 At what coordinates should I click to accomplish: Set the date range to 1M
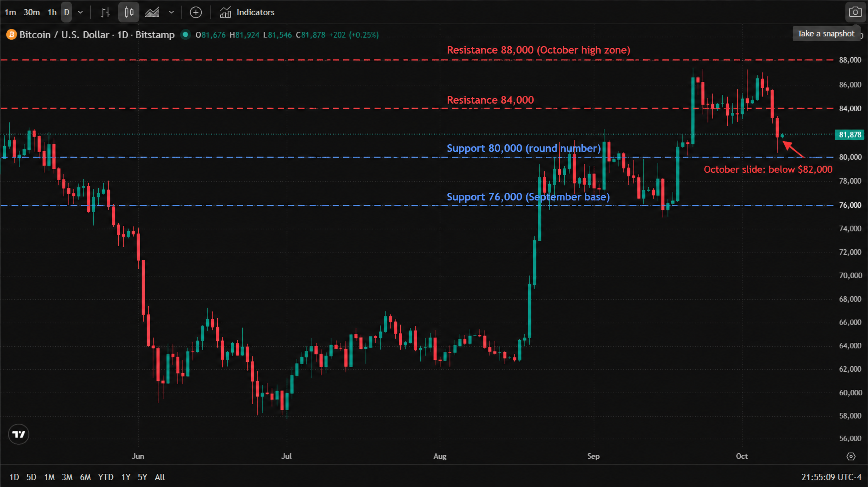pyautogui.click(x=49, y=477)
